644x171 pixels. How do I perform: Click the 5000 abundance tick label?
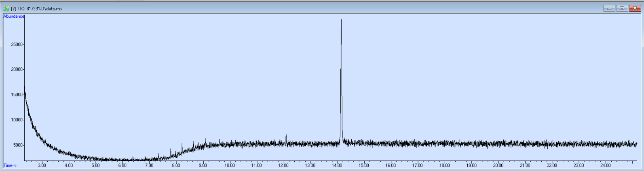pyautogui.click(x=18, y=145)
